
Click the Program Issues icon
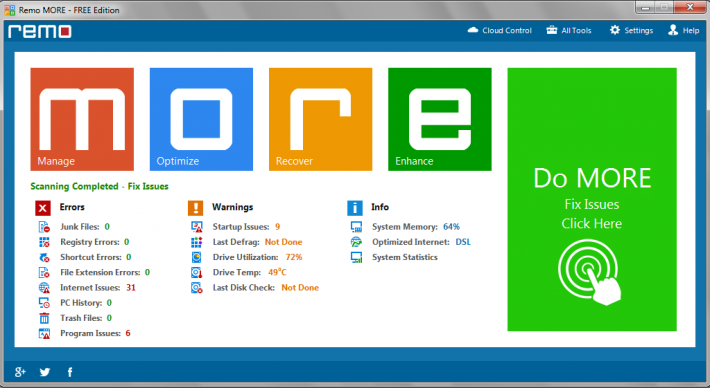(44, 334)
